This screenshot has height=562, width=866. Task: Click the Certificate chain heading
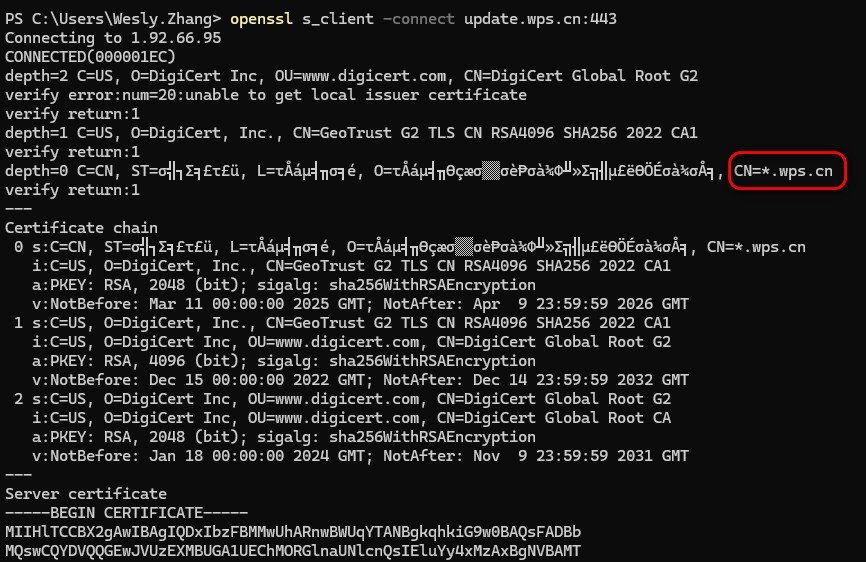[x=81, y=228]
